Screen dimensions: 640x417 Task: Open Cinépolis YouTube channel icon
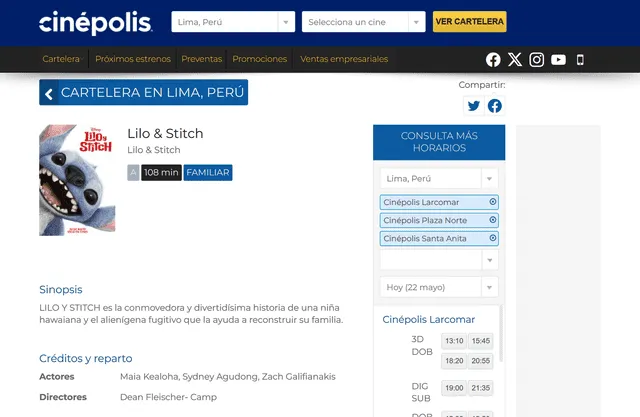pyautogui.click(x=558, y=60)
